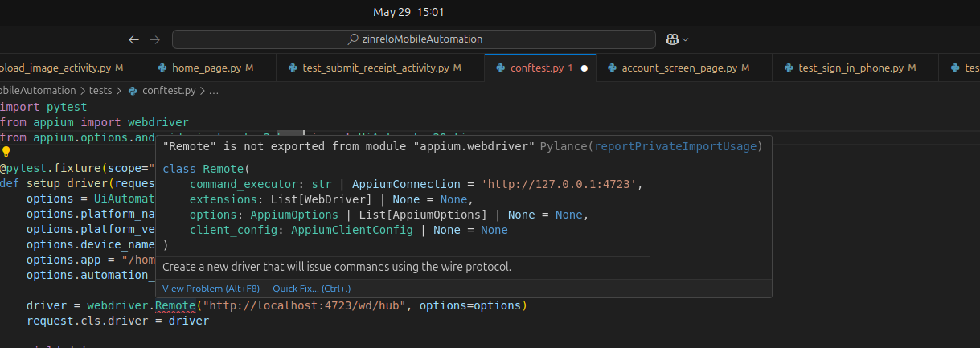The image size is (980, 348).
Task: Click Python icon on account_screen_page.py tab
Action: (612, 68)
